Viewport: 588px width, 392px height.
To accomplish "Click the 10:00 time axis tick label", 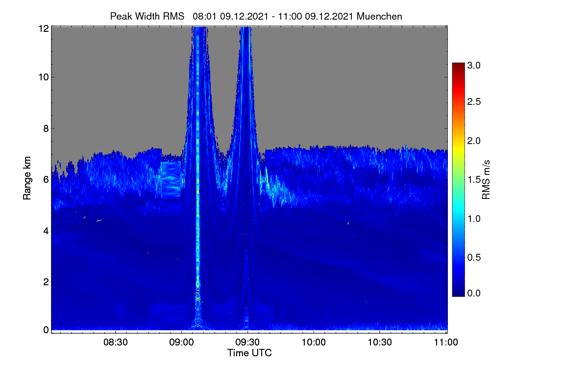I will click(314, 343).
